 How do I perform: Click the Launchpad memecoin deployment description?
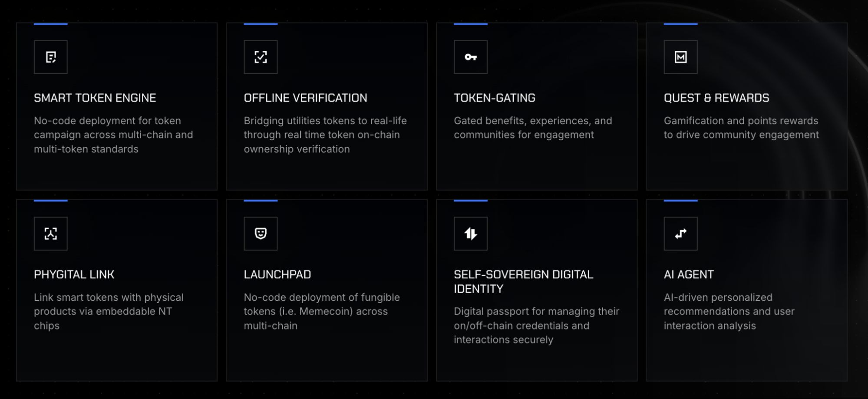(x=322, y=311)
